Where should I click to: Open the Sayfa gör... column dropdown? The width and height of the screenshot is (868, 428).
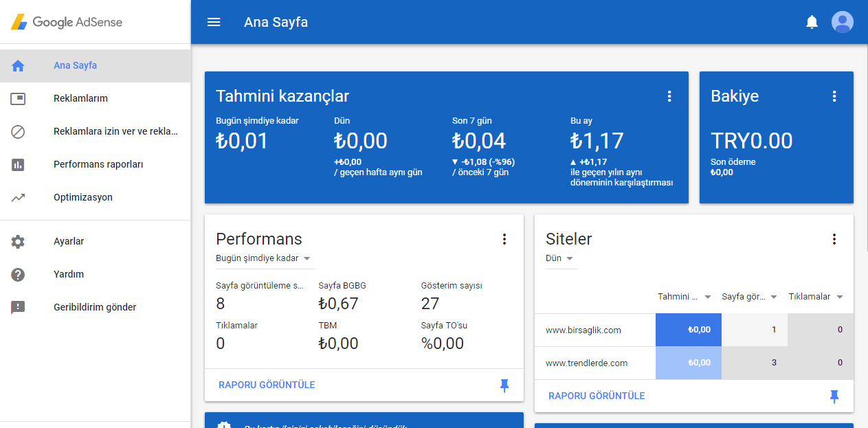tap(749, 297)
